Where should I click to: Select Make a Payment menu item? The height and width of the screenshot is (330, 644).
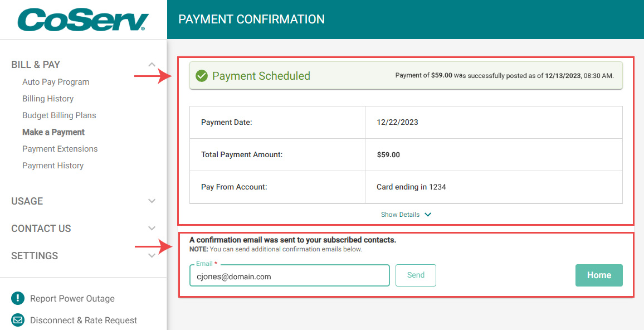pos(53,132)
